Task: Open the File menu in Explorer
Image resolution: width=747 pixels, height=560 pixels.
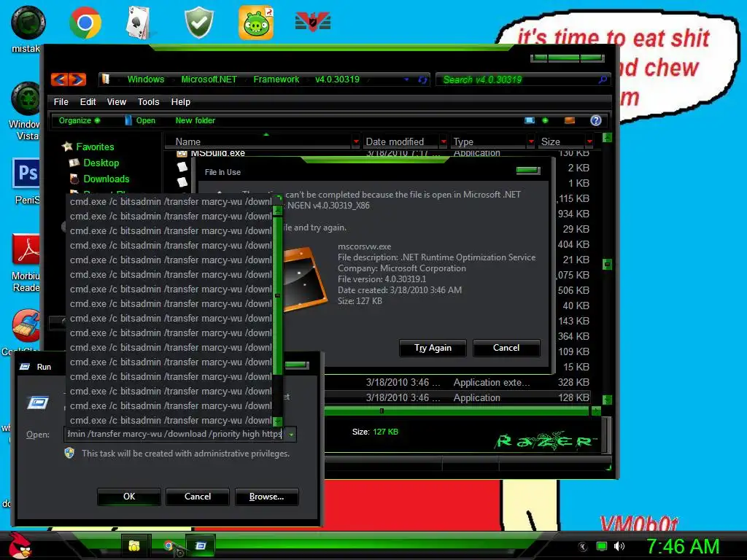Action: (61, 102)
